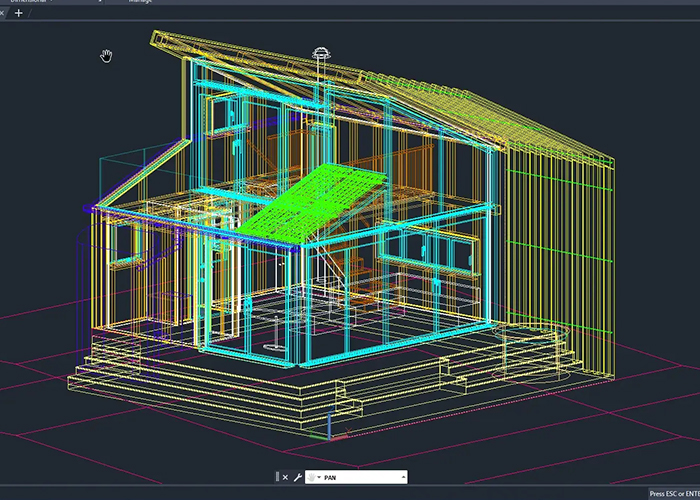Click the PAN command line input field
The width and height of the screenshot is (700, 500).
360,478
